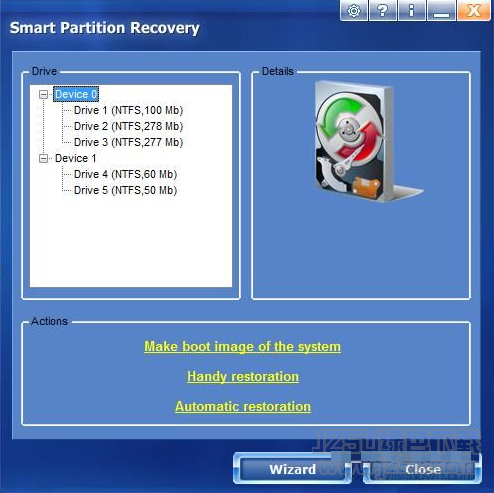
Task: Show program info using the 'i' icon
Action: pos(412,11)
